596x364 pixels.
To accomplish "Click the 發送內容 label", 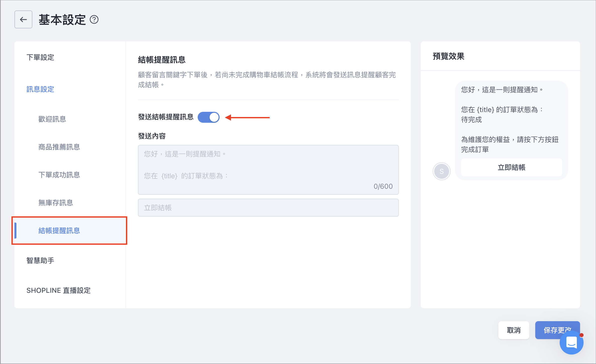I will point(152,136).
